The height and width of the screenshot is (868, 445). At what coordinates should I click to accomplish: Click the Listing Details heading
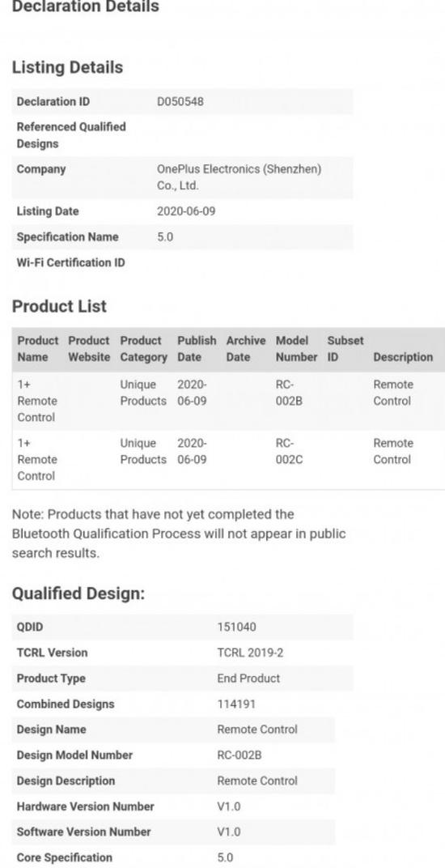click(x=67, y=67)
